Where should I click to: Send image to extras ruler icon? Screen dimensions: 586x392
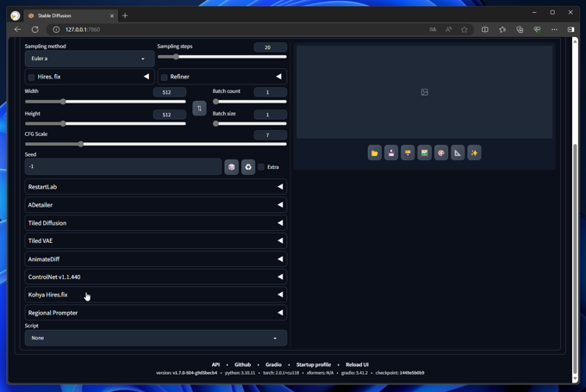coord(458,152)
